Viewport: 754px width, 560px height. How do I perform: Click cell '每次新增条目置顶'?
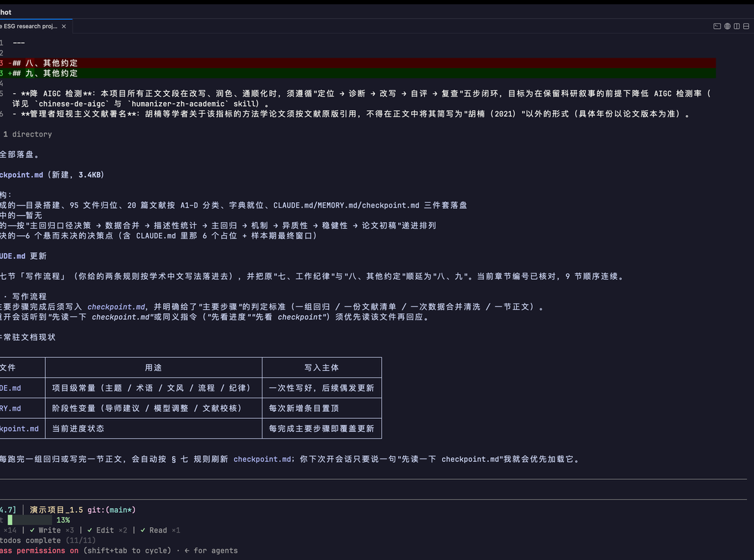pos(321,408)
